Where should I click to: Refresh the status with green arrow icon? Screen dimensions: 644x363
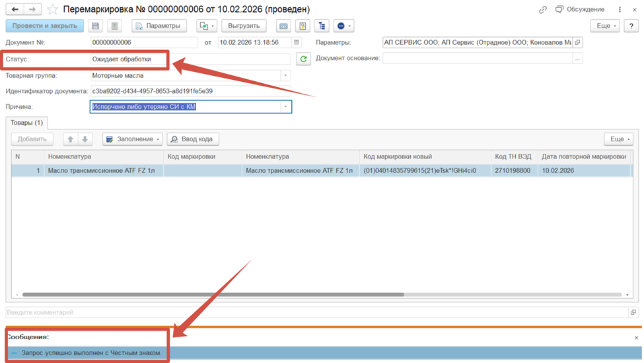[303, 59]
